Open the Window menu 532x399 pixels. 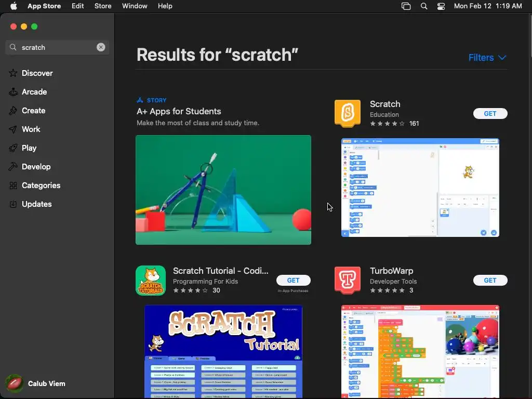(x=135, y=6)
